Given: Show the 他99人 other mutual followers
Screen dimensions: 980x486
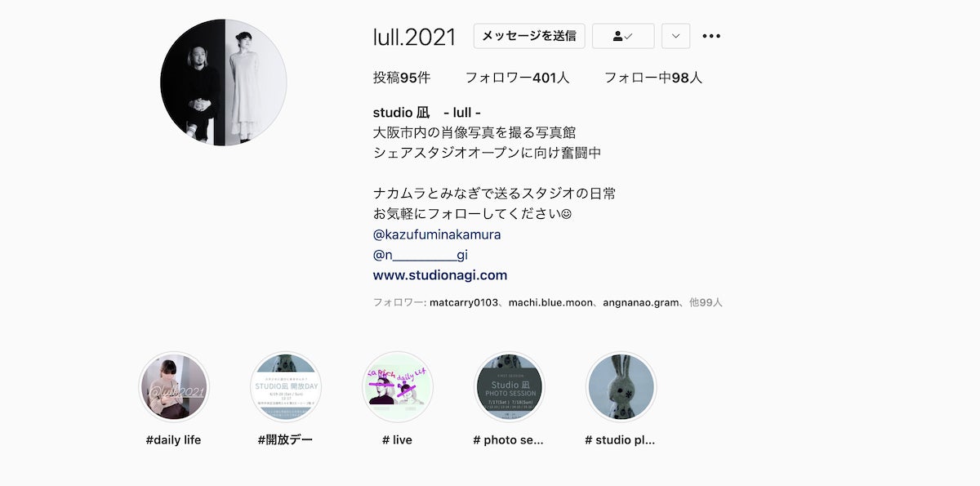Looking at the screenshot, I should (x=706, y=302).
